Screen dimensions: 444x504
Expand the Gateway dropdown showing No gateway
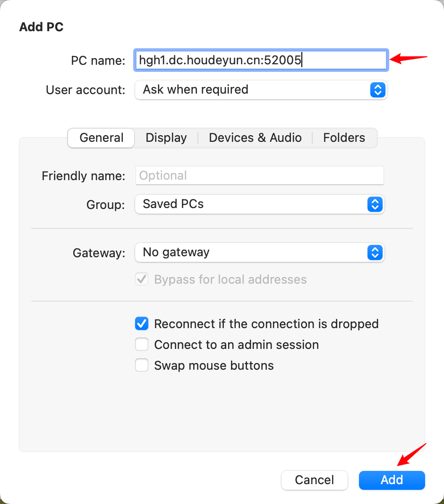(260, 252)
